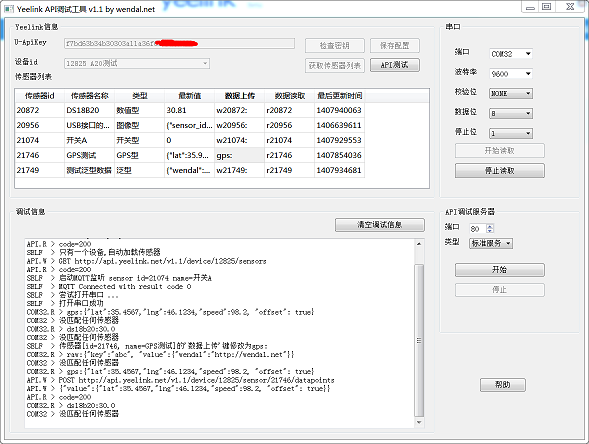The height and width of the screenshot is (444, 589).
Task: Click the 停止读取 button
Action: click(500, 171)
